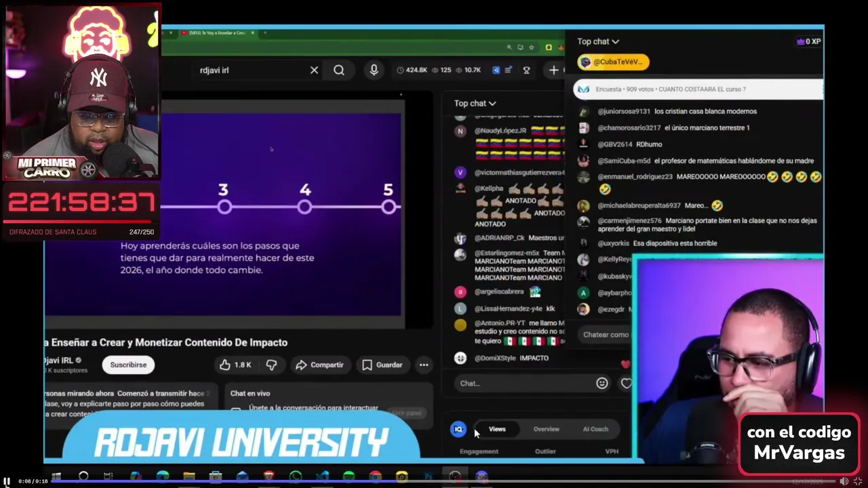Image resolution: width=868 pixels, height=488 pixels.
Task: Click step marker 3 on the slide
Action: 224,207
